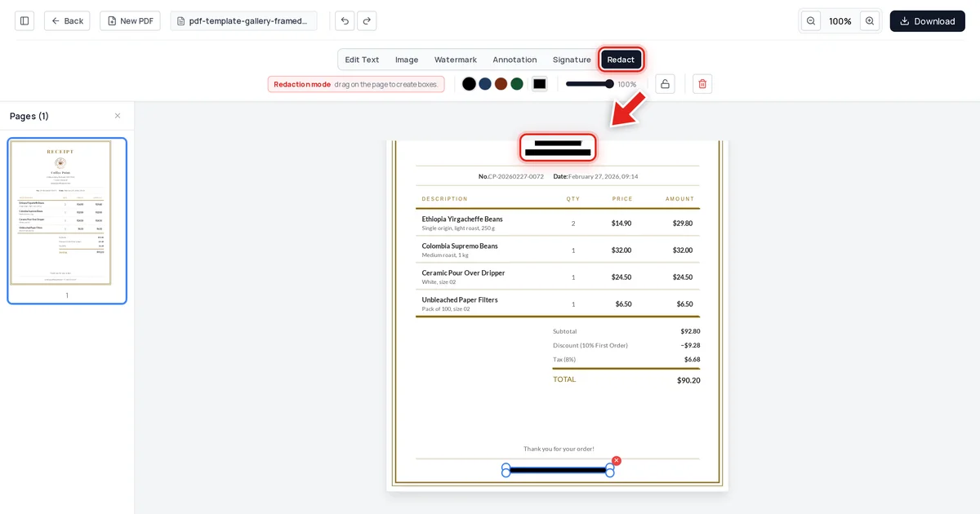Select the Image tab
Viewport: 980px width, 514px height.
407,60
